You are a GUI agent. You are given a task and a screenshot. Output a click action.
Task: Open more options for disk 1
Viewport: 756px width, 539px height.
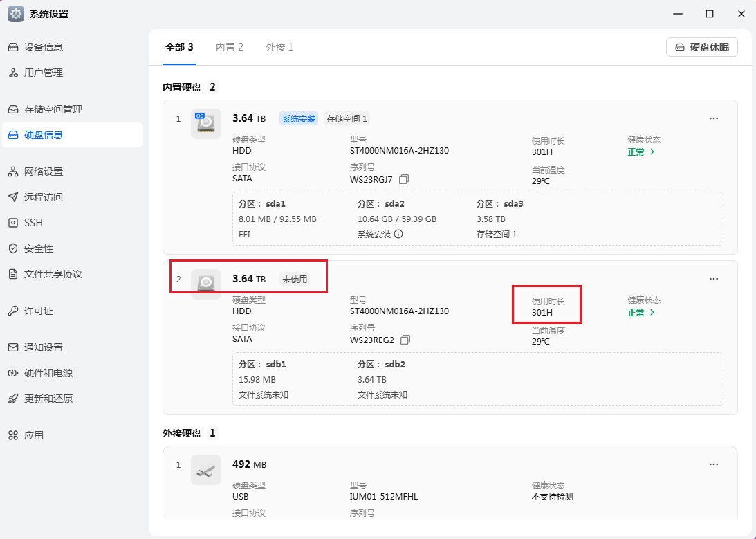[x=714, y=118]
